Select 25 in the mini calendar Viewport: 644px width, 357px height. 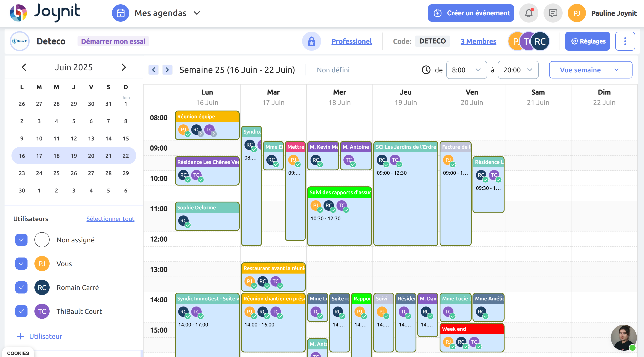(57, 173)
